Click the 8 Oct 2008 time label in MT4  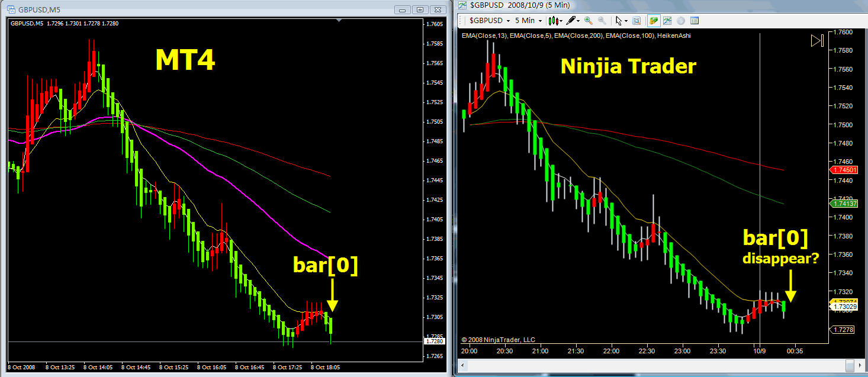point(22,368)
